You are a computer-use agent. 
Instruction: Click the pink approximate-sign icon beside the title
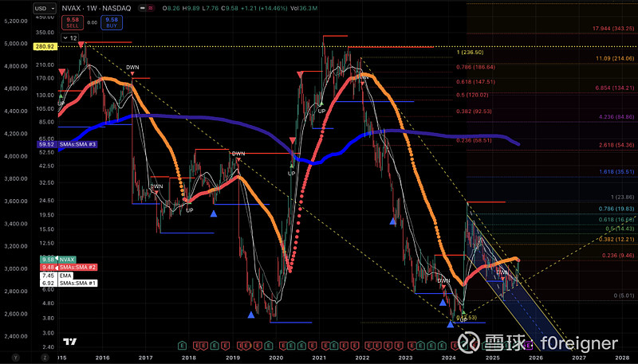(150, 8)
